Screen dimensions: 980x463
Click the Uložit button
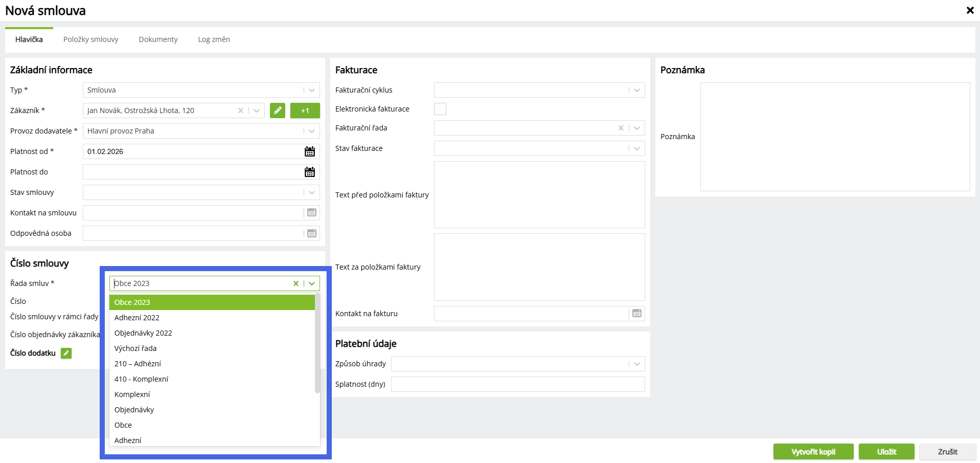[886, 452]
